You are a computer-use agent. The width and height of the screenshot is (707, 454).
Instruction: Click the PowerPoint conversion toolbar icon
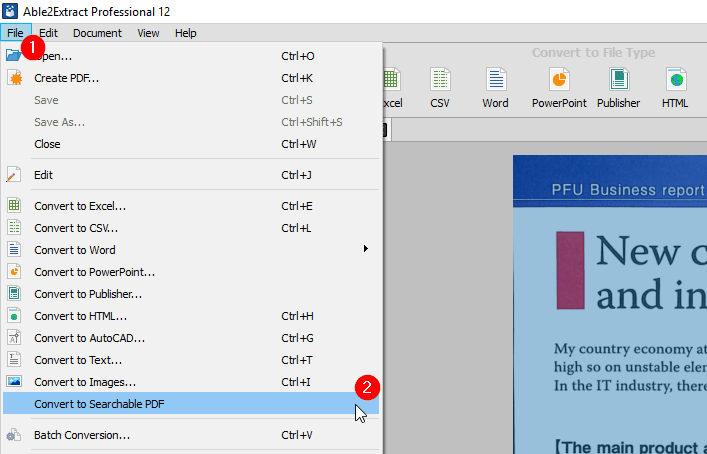click(559, 80)
